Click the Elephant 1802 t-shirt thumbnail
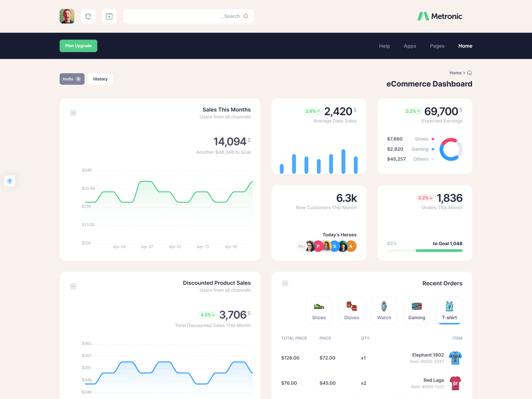532x399 pixels. [455, 358]
